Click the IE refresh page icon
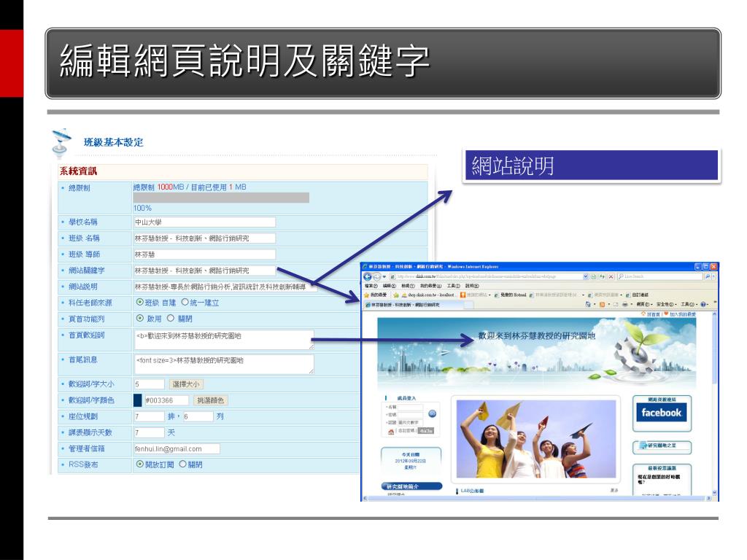747x560 pixels. (602, 276)
